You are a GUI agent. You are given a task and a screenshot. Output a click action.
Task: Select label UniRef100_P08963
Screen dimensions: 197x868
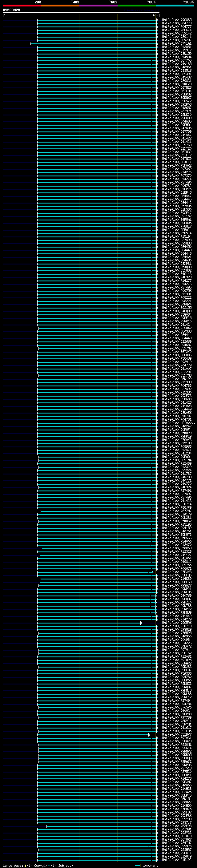coord(176,446)
